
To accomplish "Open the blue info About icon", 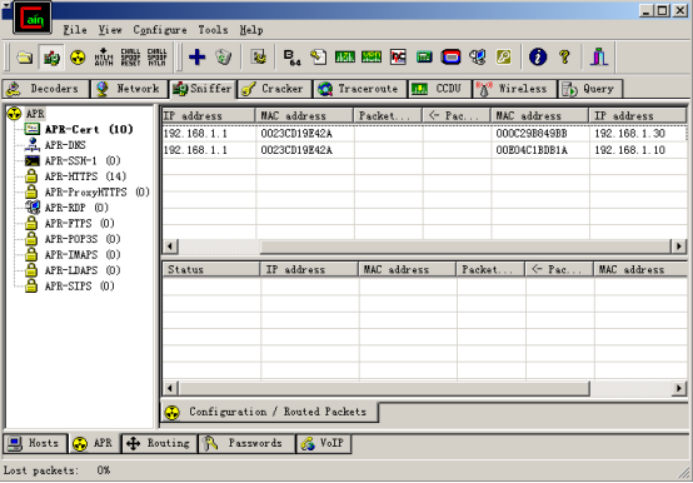I will [538, 57].
